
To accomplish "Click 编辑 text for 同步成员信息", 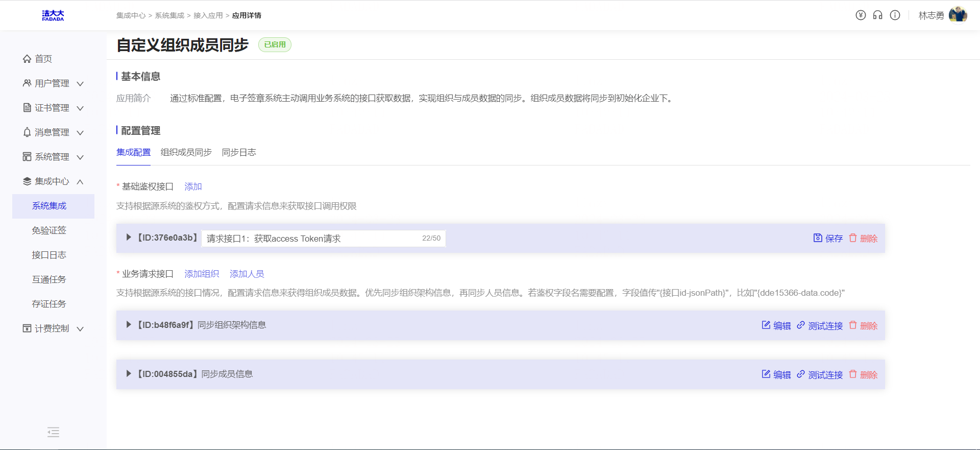I will [782, 375].
